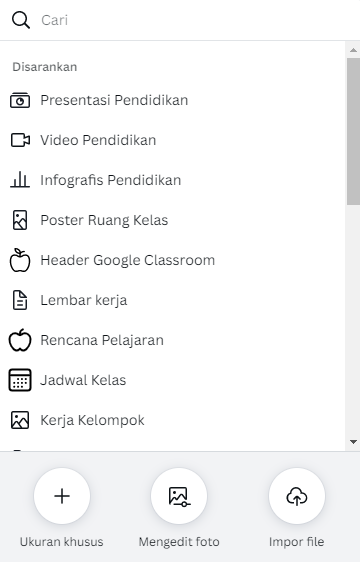Click the Infografis Pendidikan bar chart icon
This screenshot has width=360, height=562.
pos(20,180)
